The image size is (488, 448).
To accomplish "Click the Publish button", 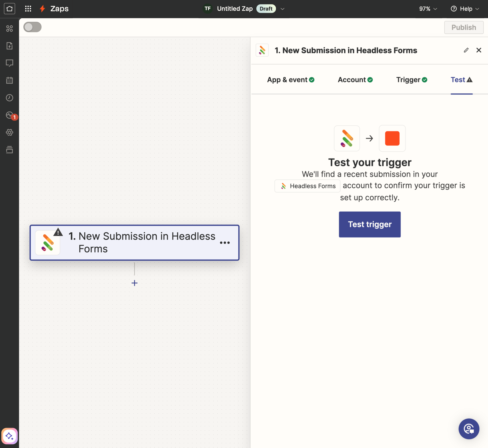I will pyautogui.click(x=464, y=27).
